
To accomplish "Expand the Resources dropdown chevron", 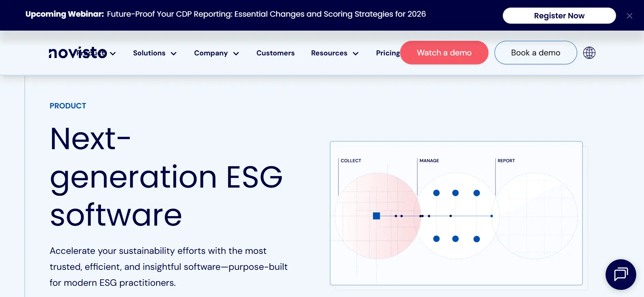I will [x=356, y=53].
